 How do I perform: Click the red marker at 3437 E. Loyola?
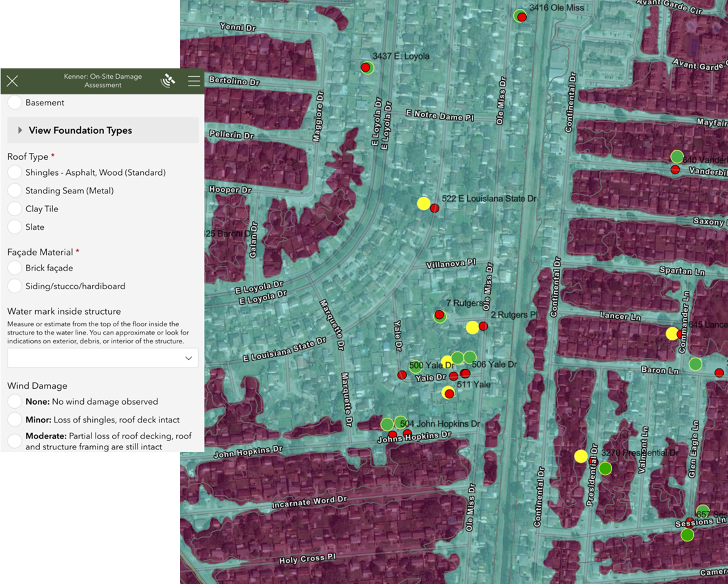click(x=365, y=67)
